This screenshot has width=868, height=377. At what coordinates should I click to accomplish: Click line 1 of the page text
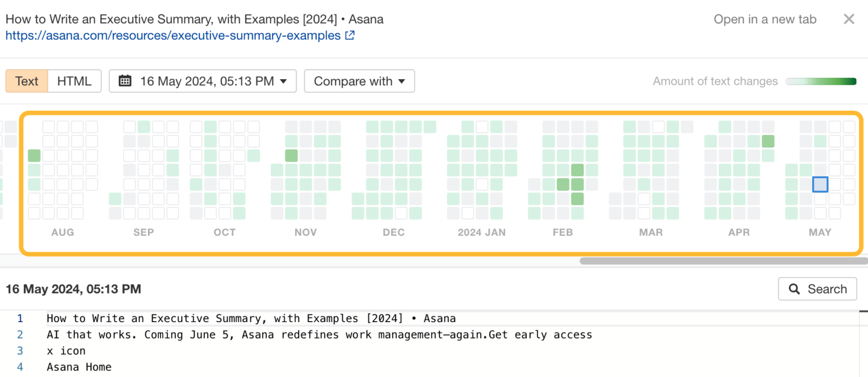(x=251, y=318)
